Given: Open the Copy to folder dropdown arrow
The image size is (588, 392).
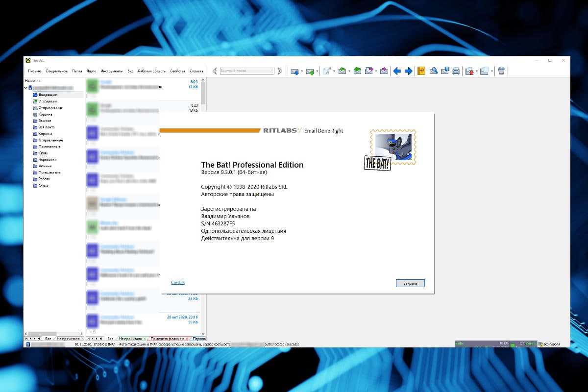Looking at the screenshot, I should pyautogui.click(x=491, y=72).
